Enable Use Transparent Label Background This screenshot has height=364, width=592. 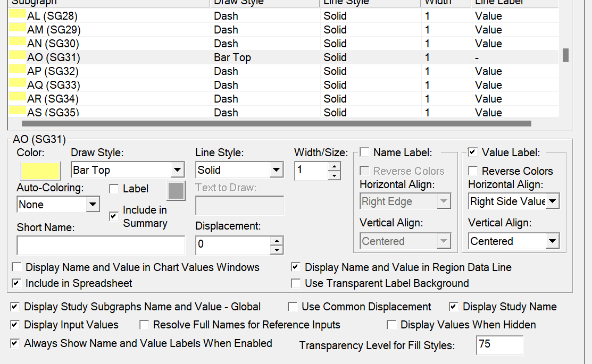pyautogui.click(x=296, y=283)
